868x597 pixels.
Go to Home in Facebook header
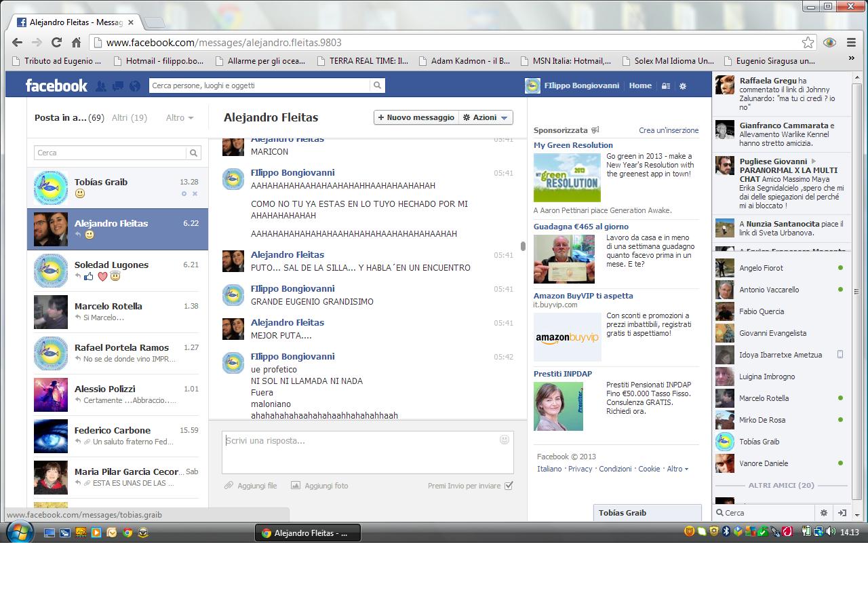point(640,85)
